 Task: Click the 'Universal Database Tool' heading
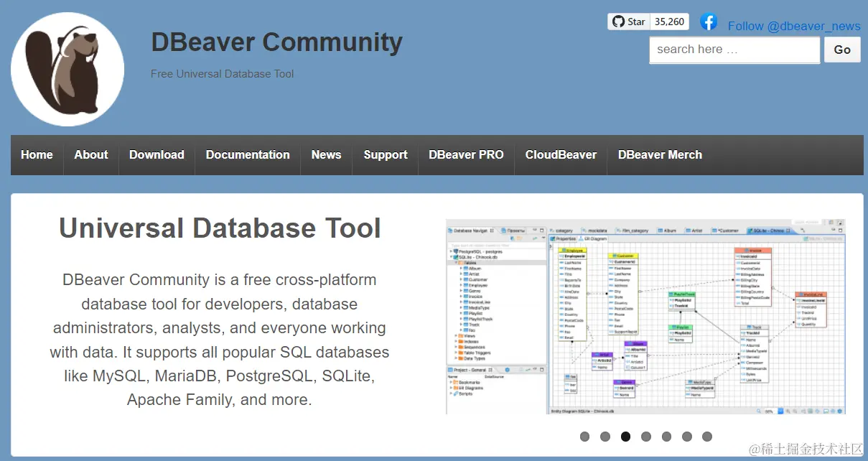[x=220, y=228]
